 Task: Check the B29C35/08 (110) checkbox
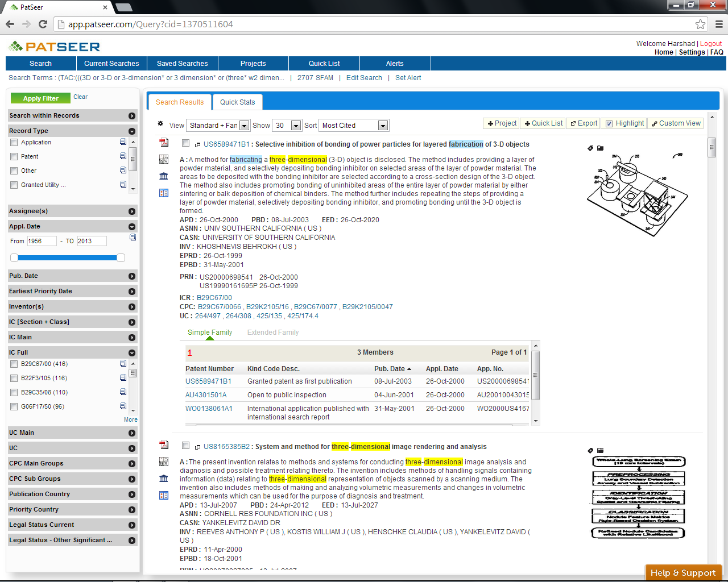click(x=14, y=393)
